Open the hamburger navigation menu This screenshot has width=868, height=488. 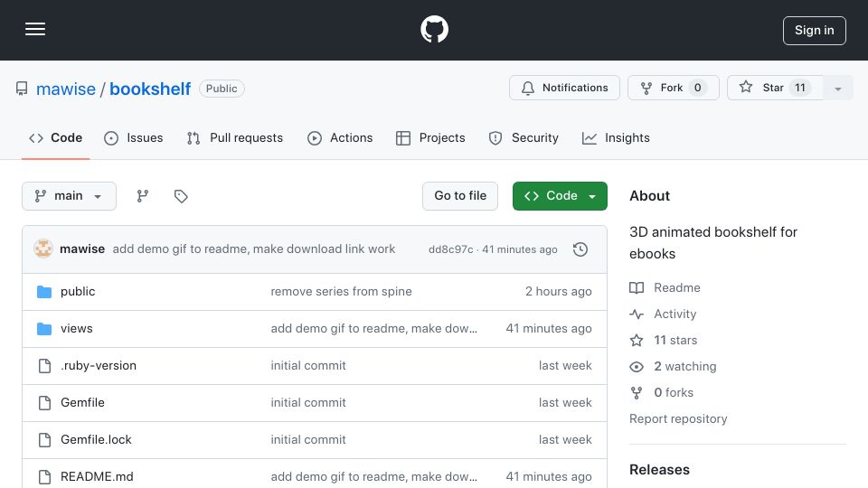35,29
